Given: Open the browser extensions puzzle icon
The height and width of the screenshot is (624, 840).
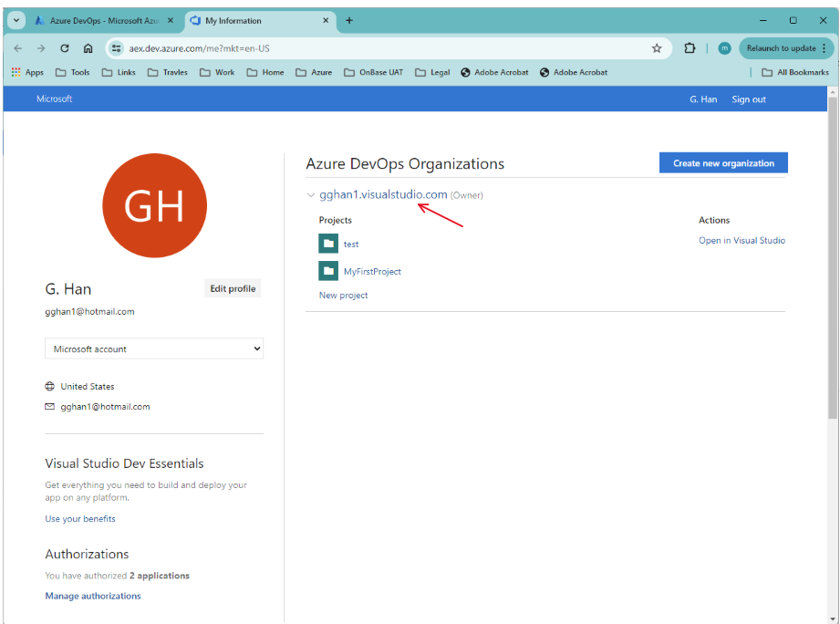Looking at the screenshot, I should (x=689, y=47).
